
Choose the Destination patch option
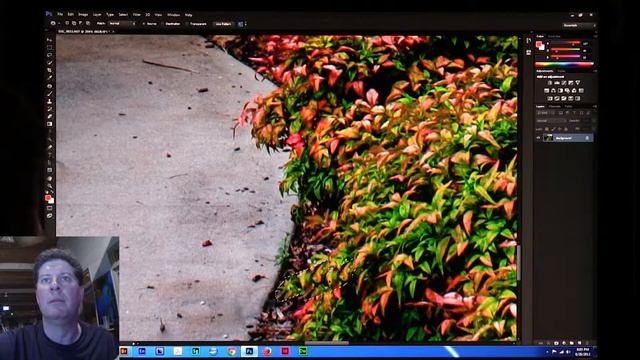click(171, 24)
